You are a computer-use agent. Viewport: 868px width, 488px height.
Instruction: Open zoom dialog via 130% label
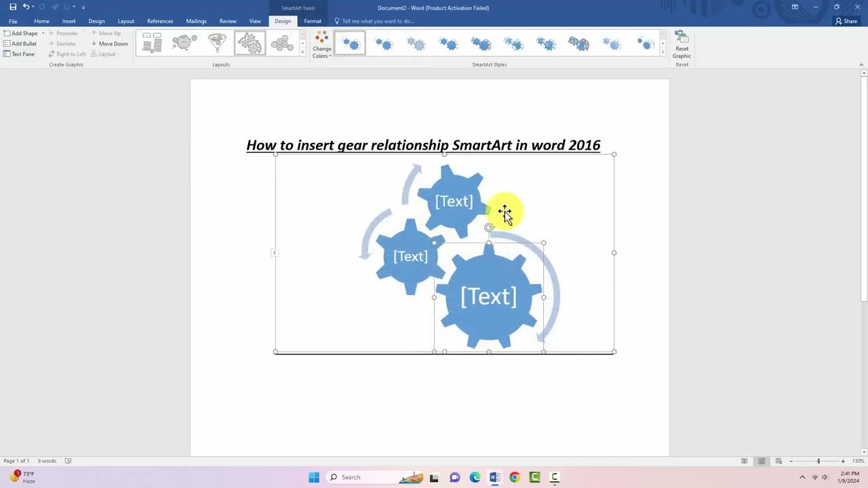click(859, 461)
